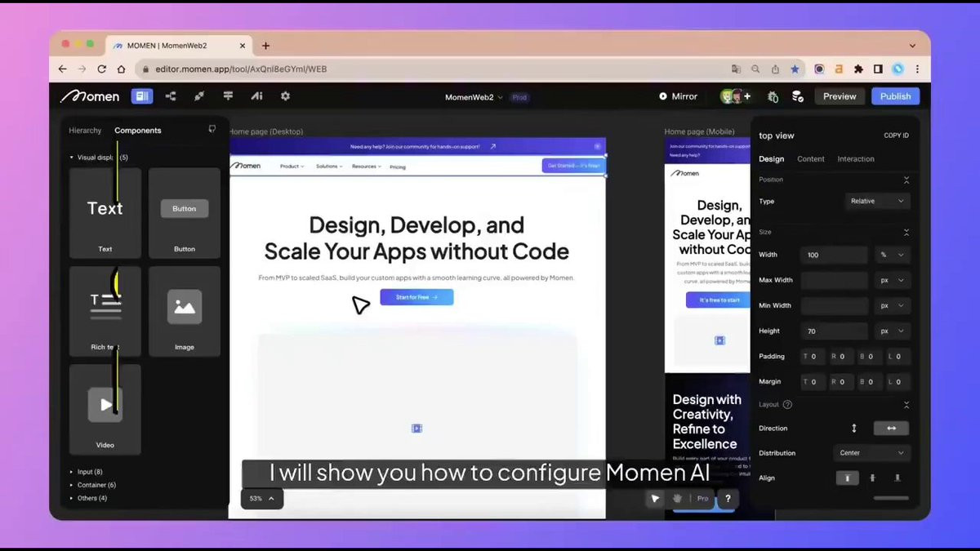Image resolution: width=980 pixels, height=551 pixels.
Task: Switch to the Interaction tab
Action: pyautogui.click(x=856, y=159)
